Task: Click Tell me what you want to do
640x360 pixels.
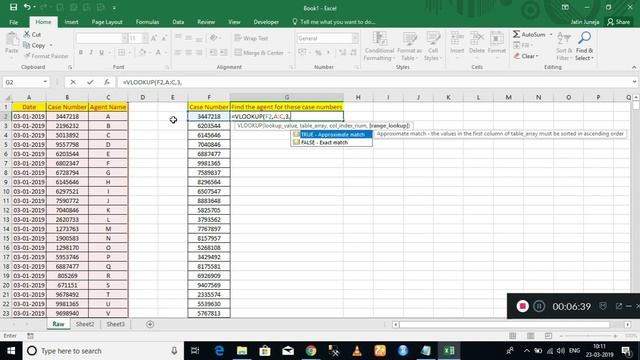Action: click(334, 22)
